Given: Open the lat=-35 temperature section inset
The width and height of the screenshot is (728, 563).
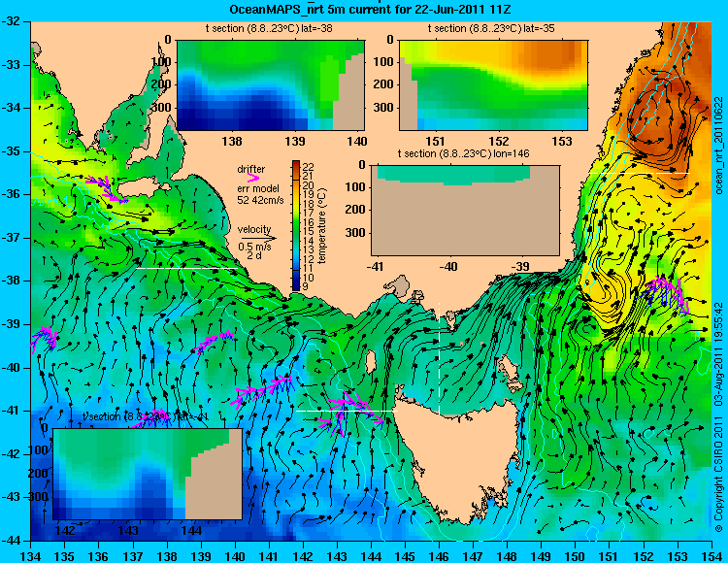Looking at the screenshot, I should tap(493, 85).
